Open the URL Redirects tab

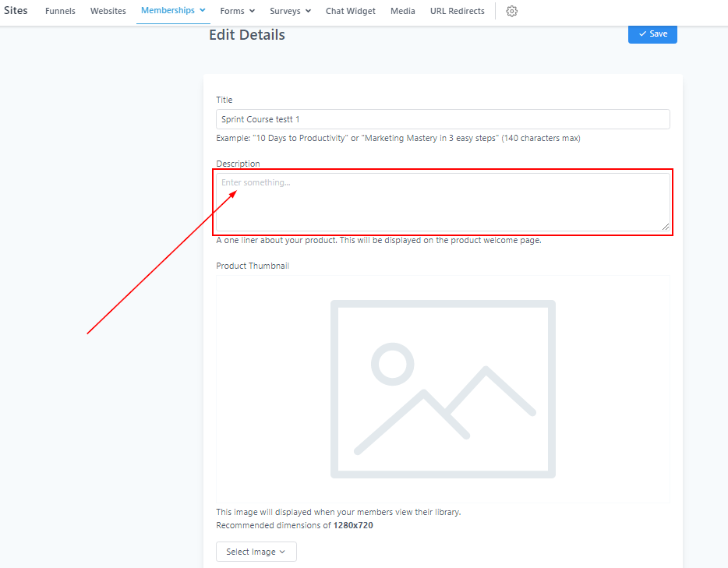pyautogui.click(x=457, y=11)
